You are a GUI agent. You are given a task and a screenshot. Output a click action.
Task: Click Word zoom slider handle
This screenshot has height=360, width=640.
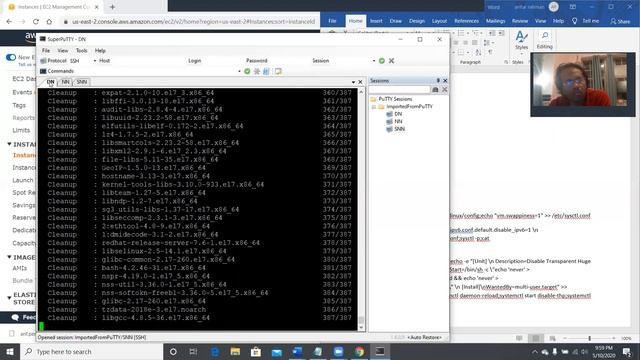[x=589, y=338]
